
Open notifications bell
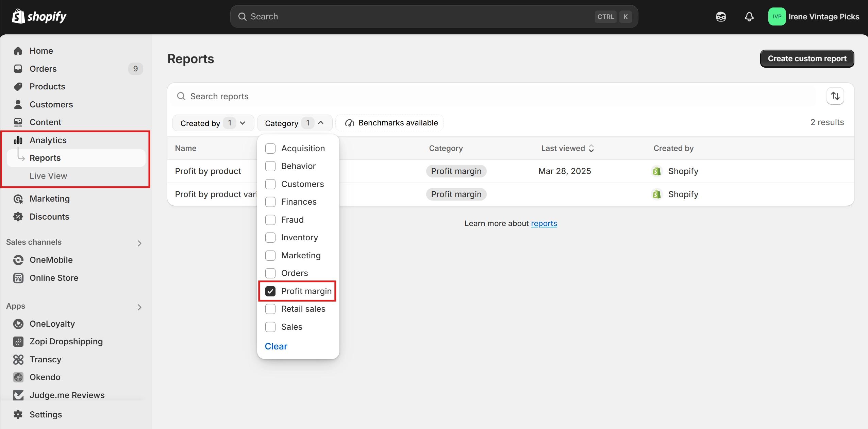tap(749, 17)
